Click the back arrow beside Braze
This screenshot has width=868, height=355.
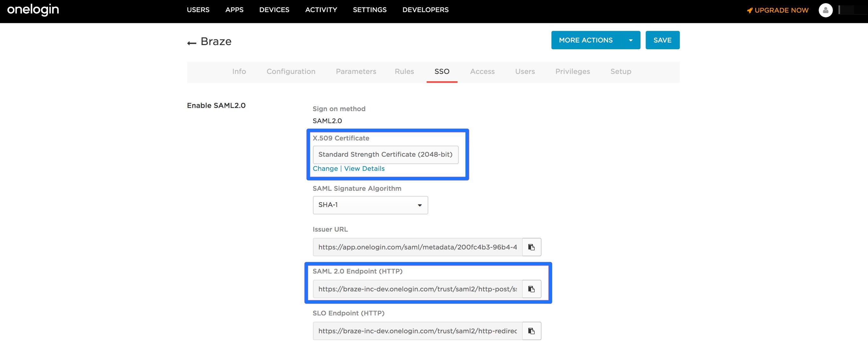(192, 43)
